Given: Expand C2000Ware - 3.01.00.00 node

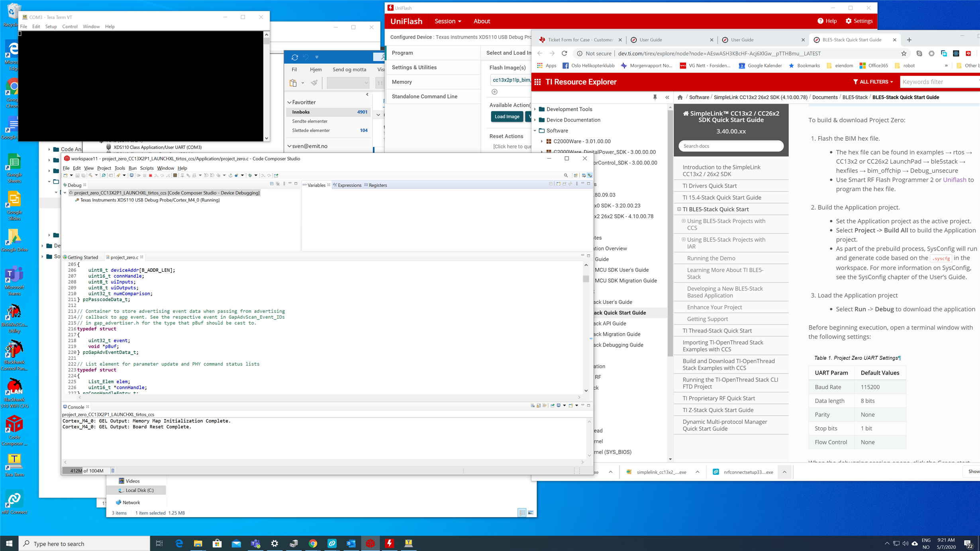Looking at the screenshot, I should tap(542, 141).
